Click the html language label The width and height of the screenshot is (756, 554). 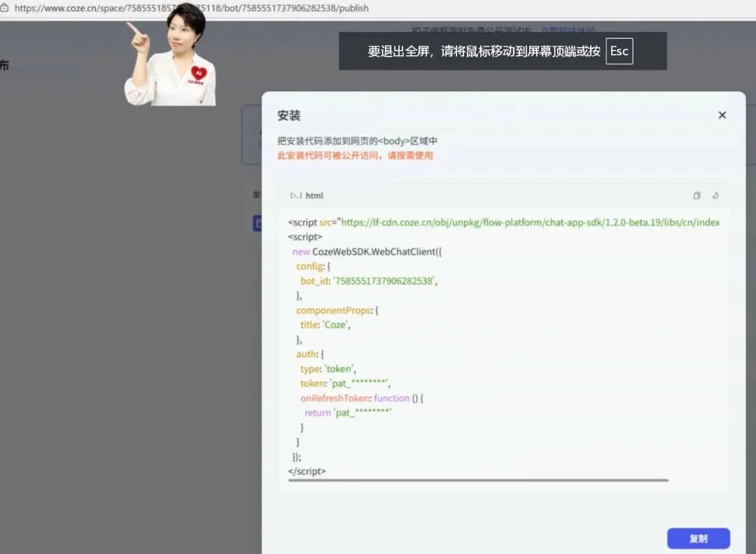(314, 195)
